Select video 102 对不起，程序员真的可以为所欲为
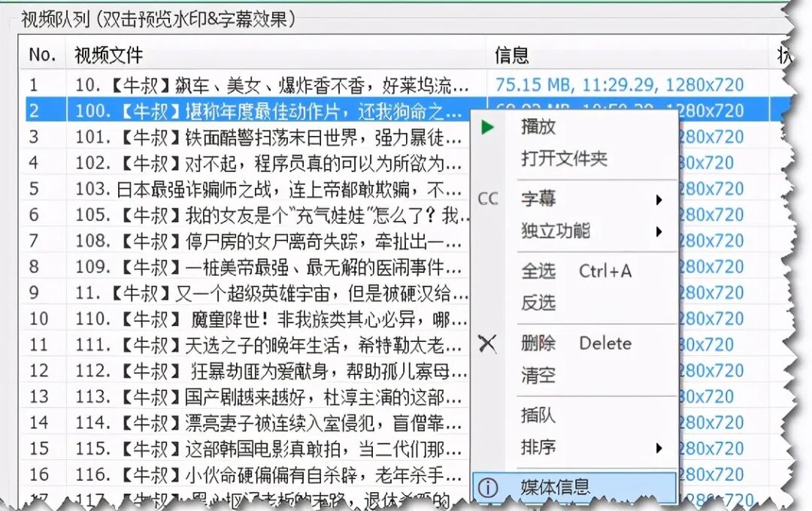 tap(268, 163)
